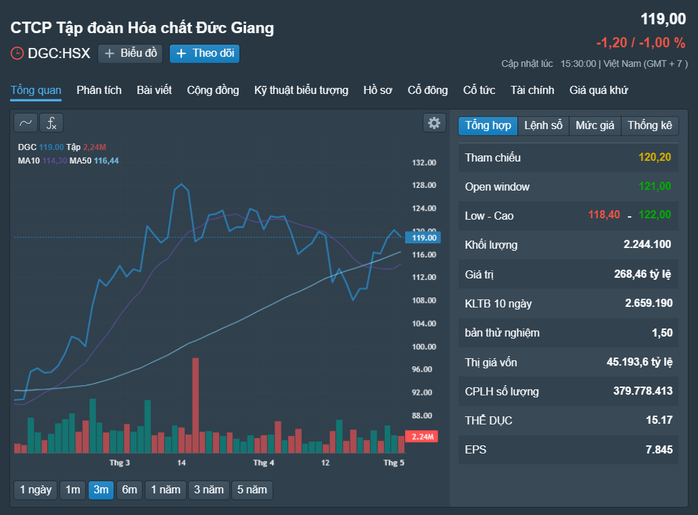Screen dimensions: 698x515
Task: Click the header price 119,00
Action: (663, 19)
